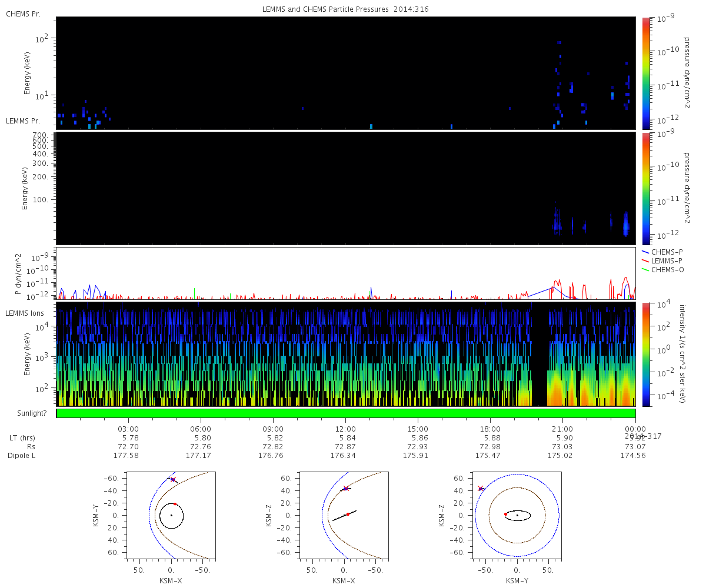Click the LEMMS Ions intensity color bar
The width and height of the screenshot is (706, 588).
click(x=645, y=354)
